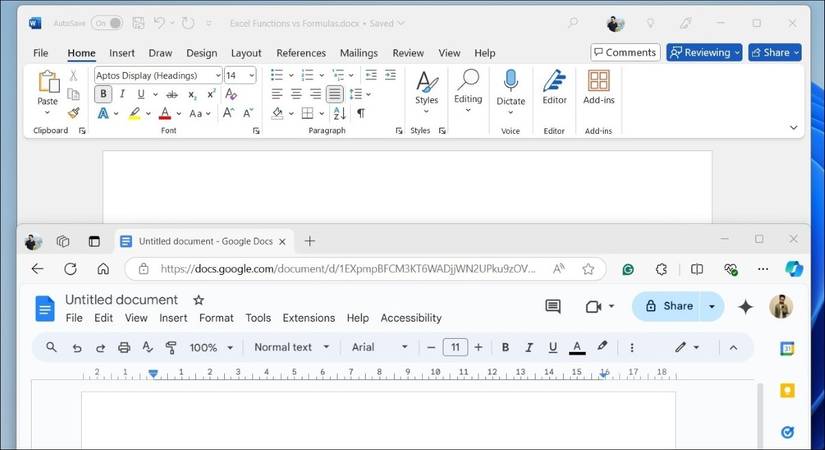The width and height of the screenshot is (825, 450).
Task: Click the Paint format roller in Google Docs
Action: (x=171, y=347)
